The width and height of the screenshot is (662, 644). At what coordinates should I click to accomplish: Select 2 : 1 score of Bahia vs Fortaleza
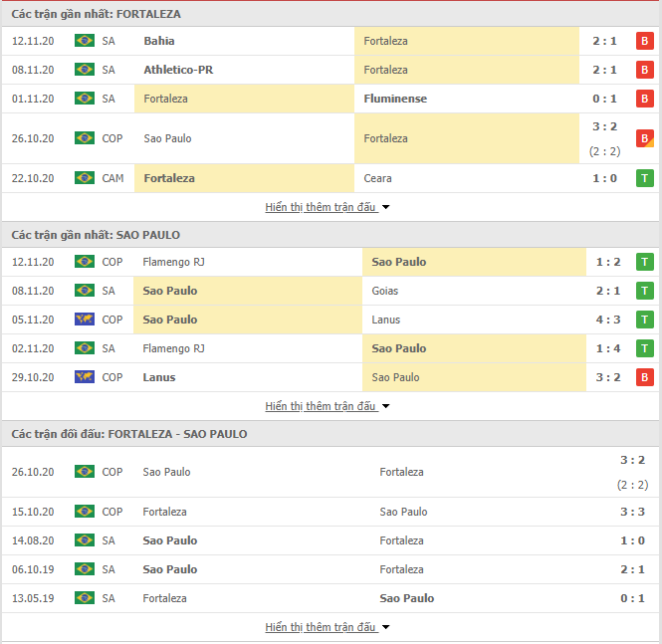pos(604,41)
